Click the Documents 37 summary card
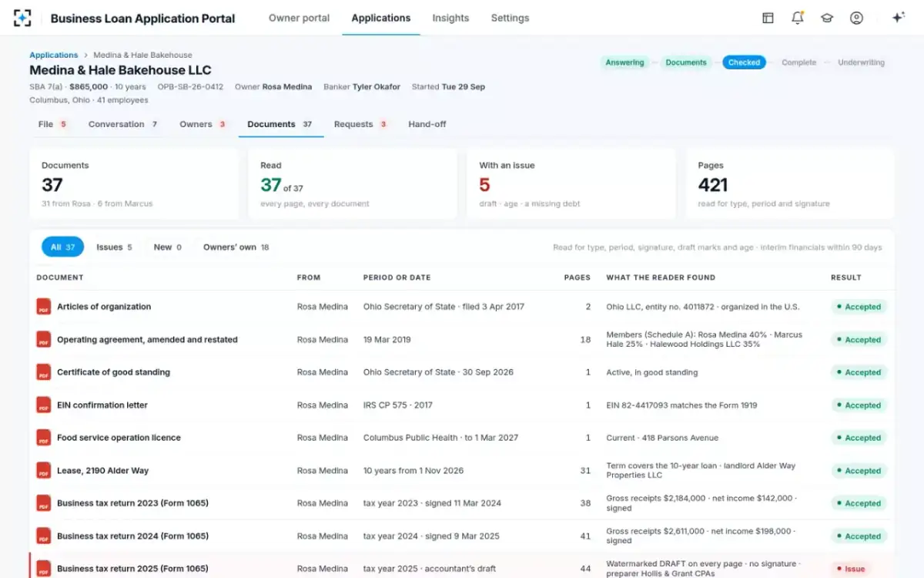Image resolution: width=924 pixels, height=578 pixels. click(x=134, y=184)
